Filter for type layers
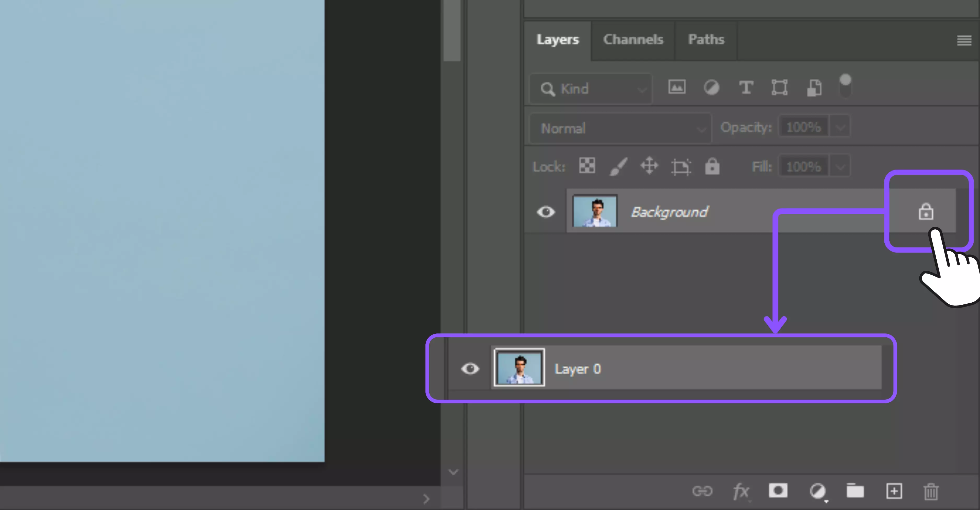Viewport: 980px width, 510px height. pos(746,88)
